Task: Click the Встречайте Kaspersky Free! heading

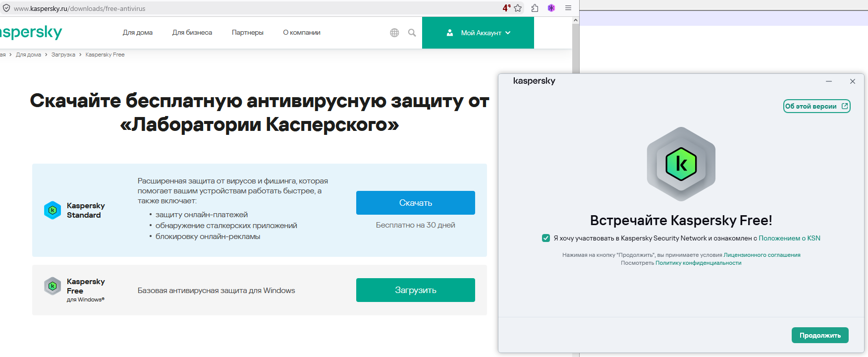Action: tap(681, 220)
